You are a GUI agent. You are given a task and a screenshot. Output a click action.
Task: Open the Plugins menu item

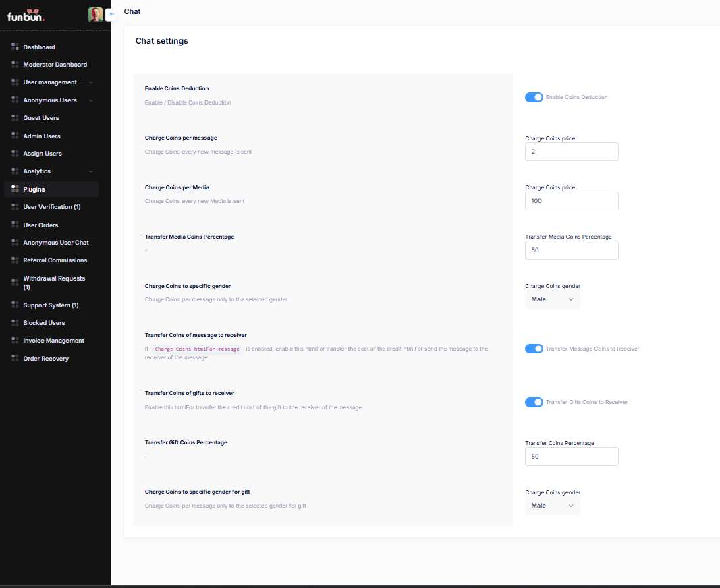tap(34, 189)
